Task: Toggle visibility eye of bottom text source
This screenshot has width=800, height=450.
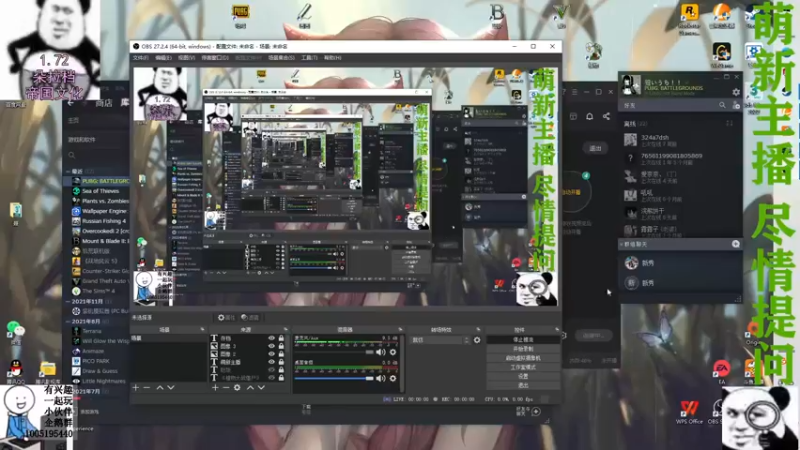Action: pyautogui.click(x=271, y=378)
